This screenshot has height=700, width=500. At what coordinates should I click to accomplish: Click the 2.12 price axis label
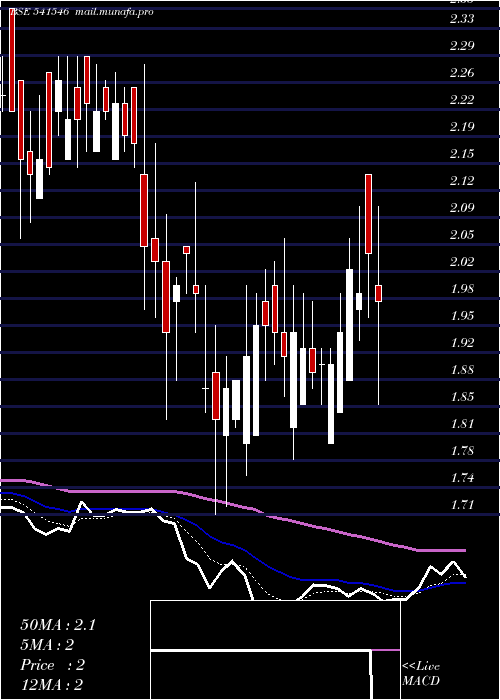[x=462, y=181]
